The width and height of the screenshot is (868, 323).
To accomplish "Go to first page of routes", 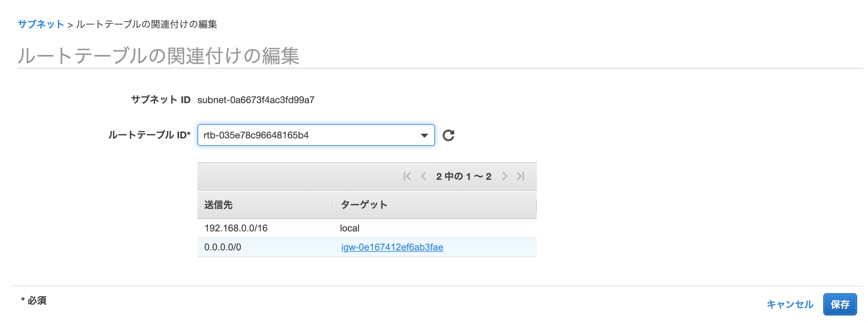I will click(407, 176).
